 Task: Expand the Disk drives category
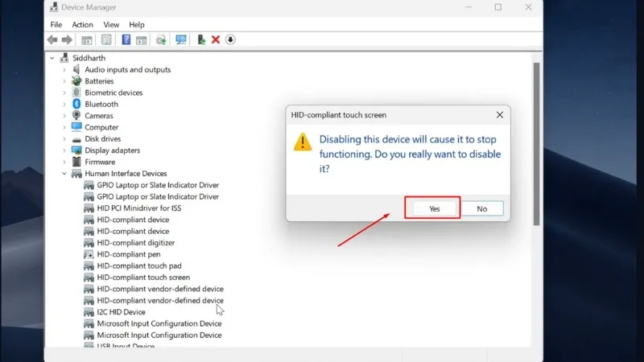[x=64, y=138]
